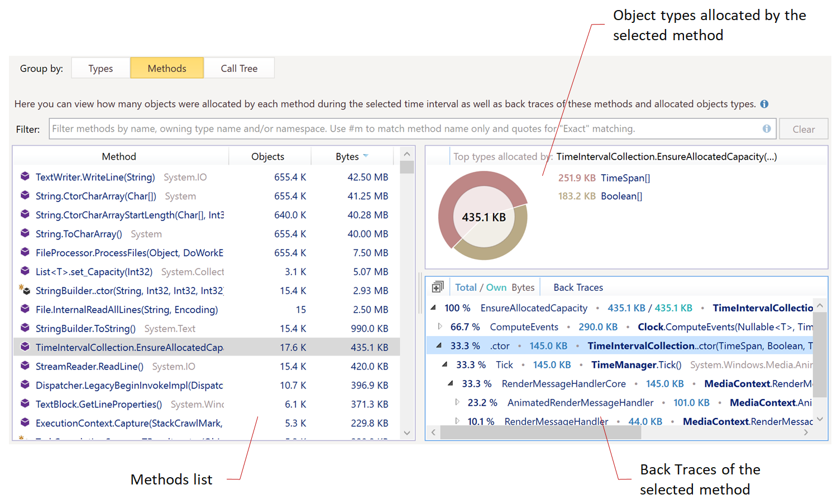Click the info icon inside the filter field
The height and width of the screenshot is (504, 837).
click(x=767, y=129)
